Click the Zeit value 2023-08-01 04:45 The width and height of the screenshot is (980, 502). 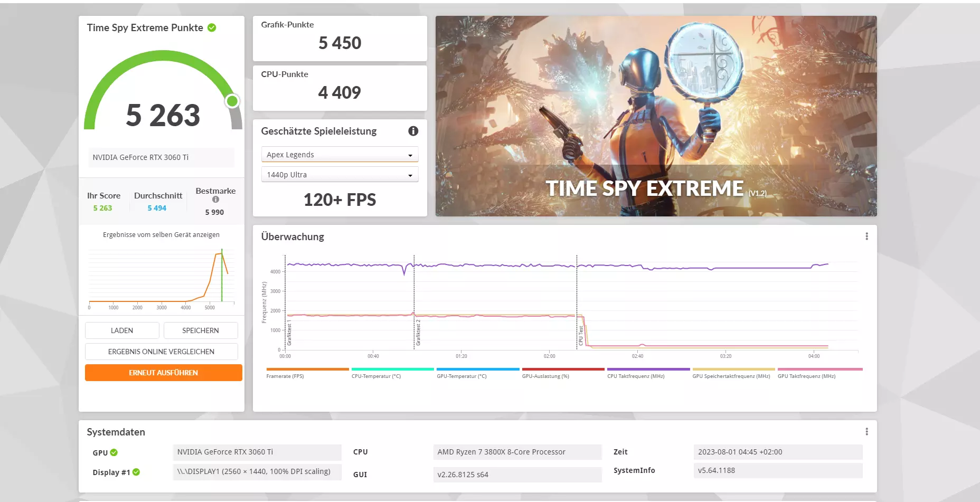(x=778, y=452)
